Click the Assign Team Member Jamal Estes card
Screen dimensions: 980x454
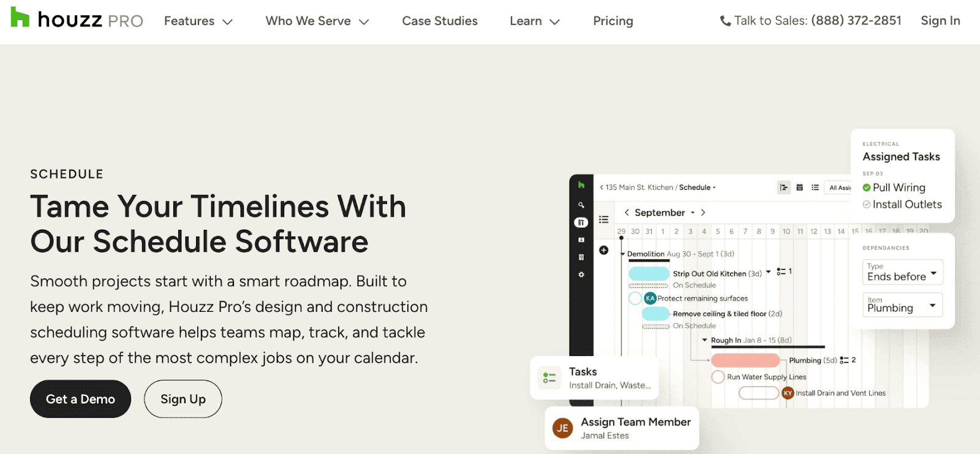pyautogui.click(x=622, y=428)
